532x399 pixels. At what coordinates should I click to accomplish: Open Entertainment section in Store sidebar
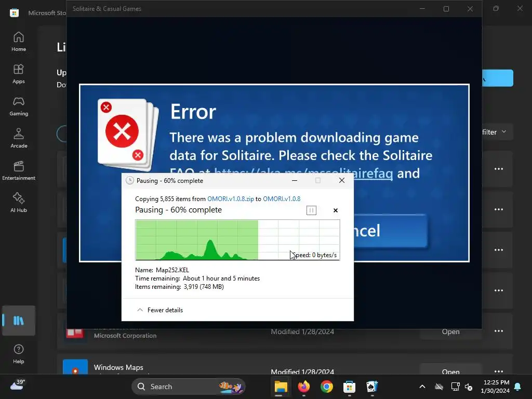pos(19,170)
